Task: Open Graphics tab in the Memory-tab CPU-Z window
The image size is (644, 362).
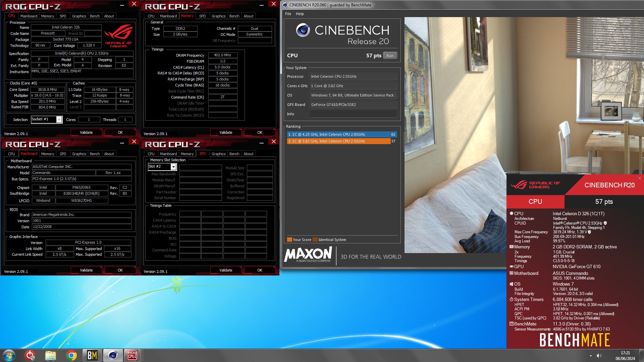Action: [x=218, y=16]
